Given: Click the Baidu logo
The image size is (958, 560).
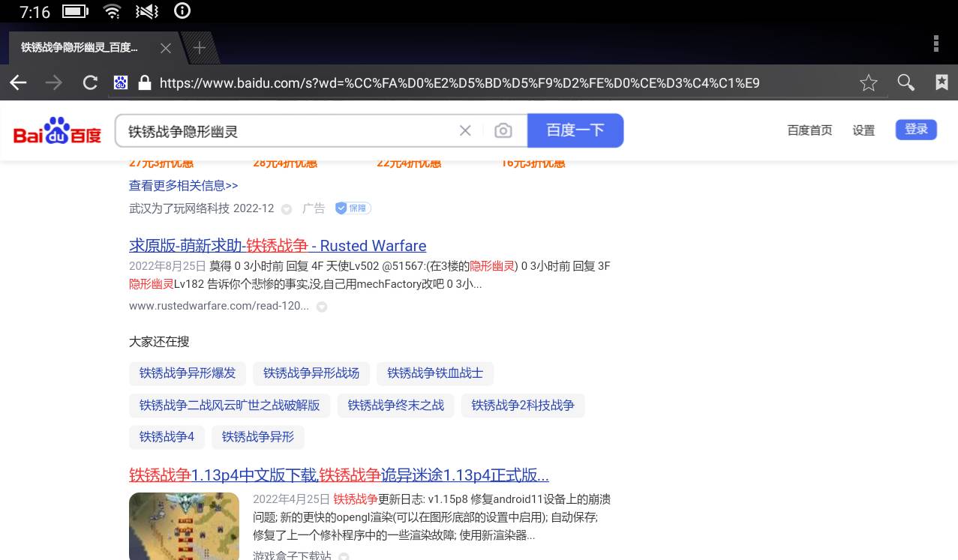Looking at the screenshot, I should [x=57, y=131].
